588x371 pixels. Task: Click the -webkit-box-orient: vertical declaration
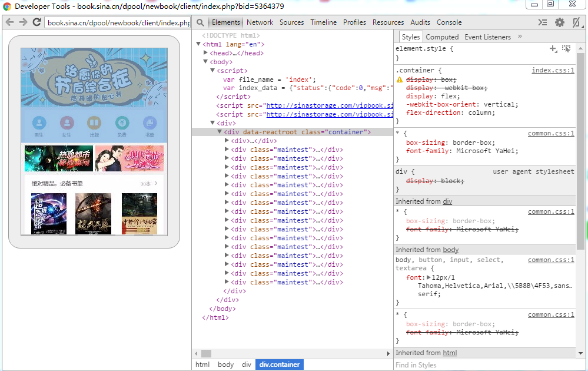pos(462,104)
